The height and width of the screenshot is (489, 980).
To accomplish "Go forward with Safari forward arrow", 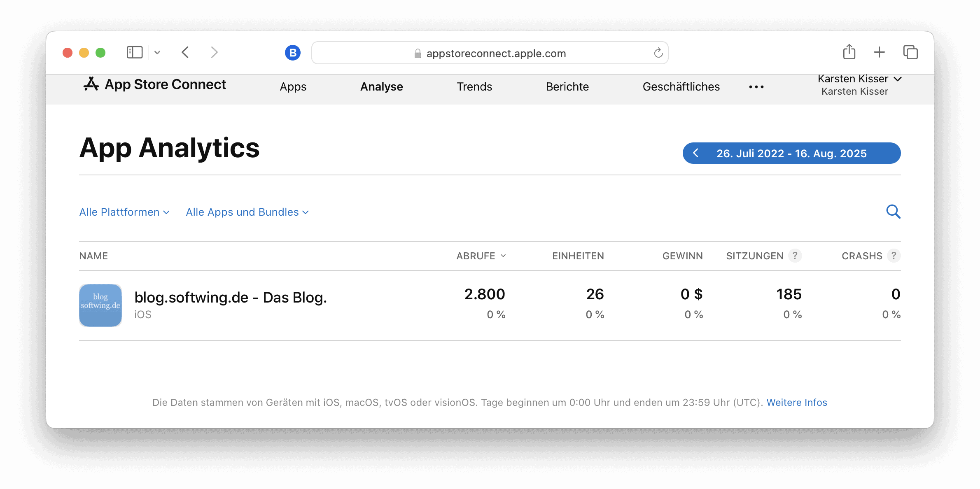I will (214, 52).
